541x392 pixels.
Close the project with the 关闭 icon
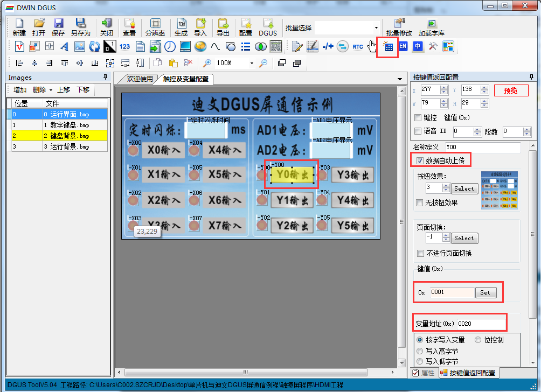[107, 27]
